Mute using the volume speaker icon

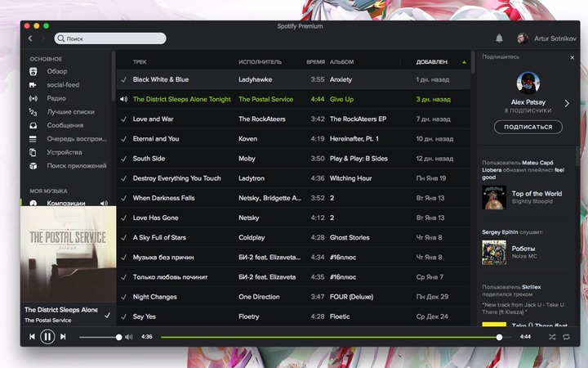click(129, 337)
